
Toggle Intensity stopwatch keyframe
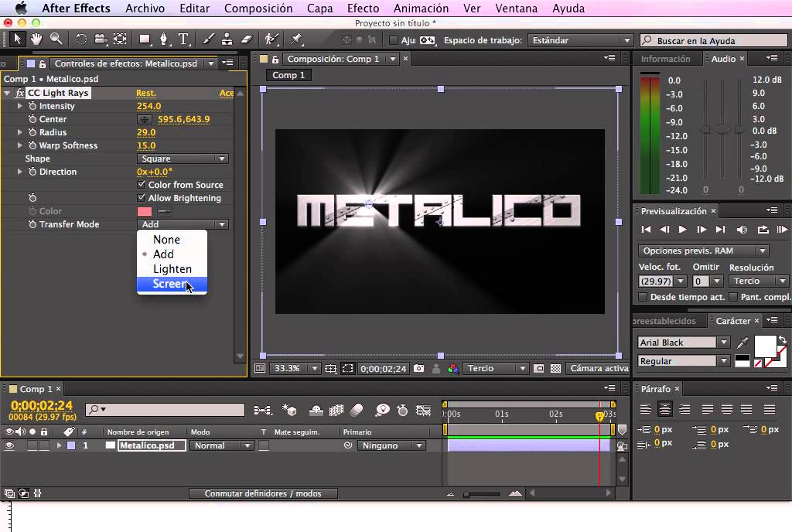(x=32, y=106)
